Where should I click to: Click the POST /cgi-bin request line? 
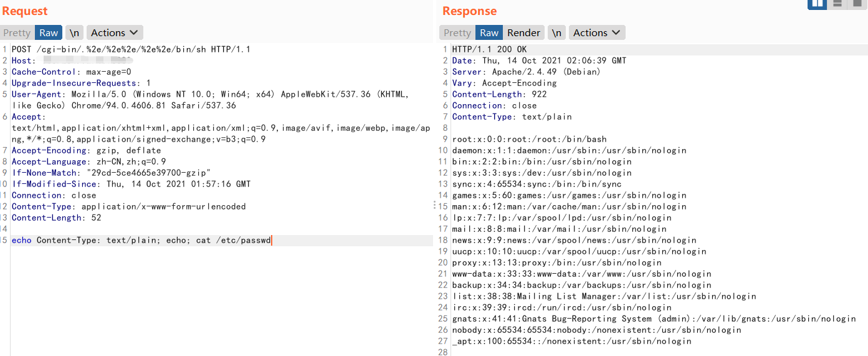[131, 49]
